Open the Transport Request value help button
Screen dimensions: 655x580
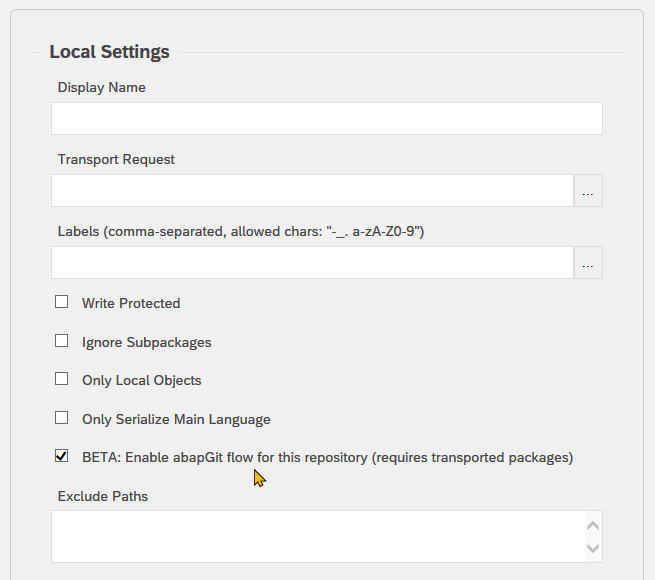coord(588,191)
